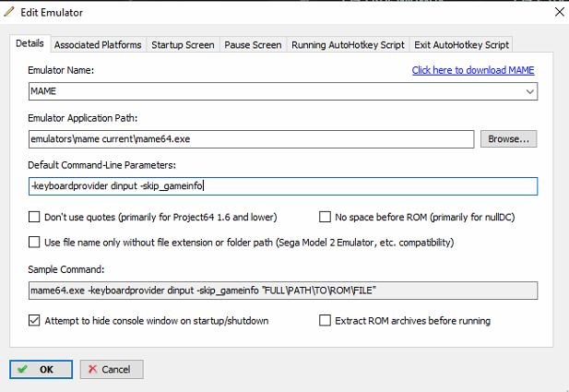The height and width of the screenshot is (392, 569).
Task: Enable the Don't use quotes checkbox
Action: pyautogui.click(x=34, y=217)
